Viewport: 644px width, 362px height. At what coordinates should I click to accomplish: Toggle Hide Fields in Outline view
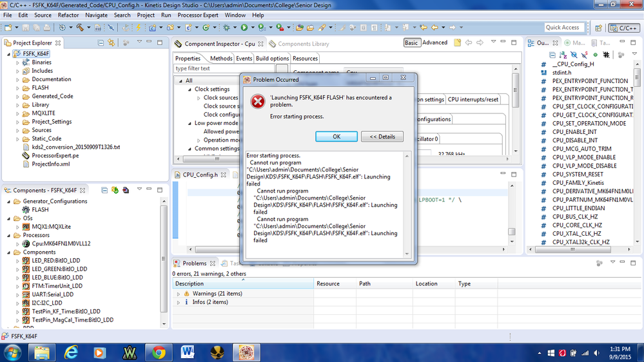(574, 55)
